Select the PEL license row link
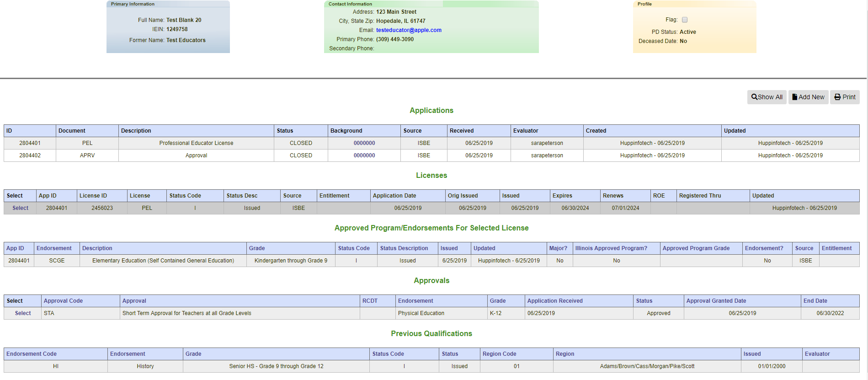 coord(20,208)
